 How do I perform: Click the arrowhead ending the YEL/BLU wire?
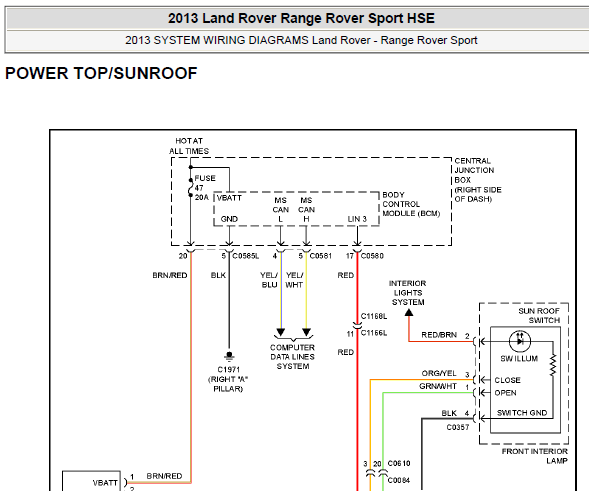280,332
